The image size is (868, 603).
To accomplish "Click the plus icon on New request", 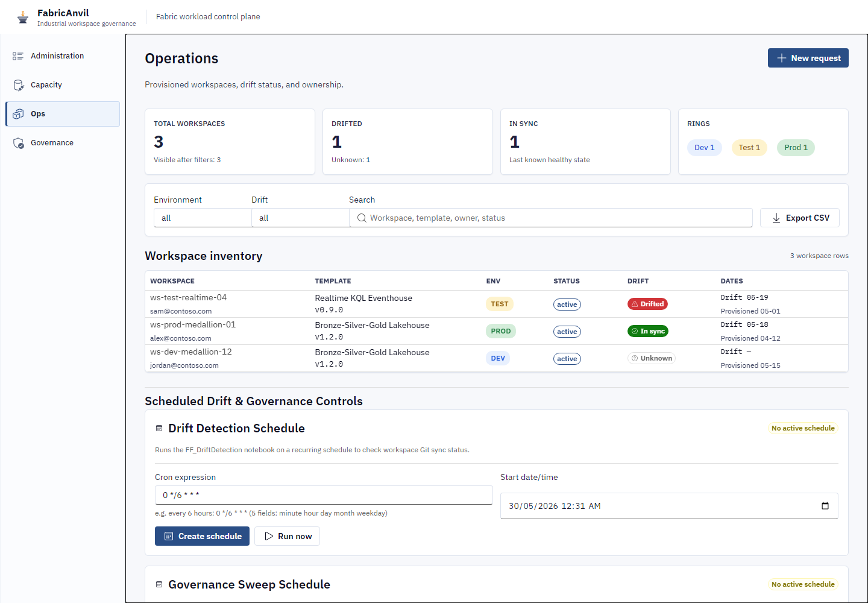I will pos(782,58).
